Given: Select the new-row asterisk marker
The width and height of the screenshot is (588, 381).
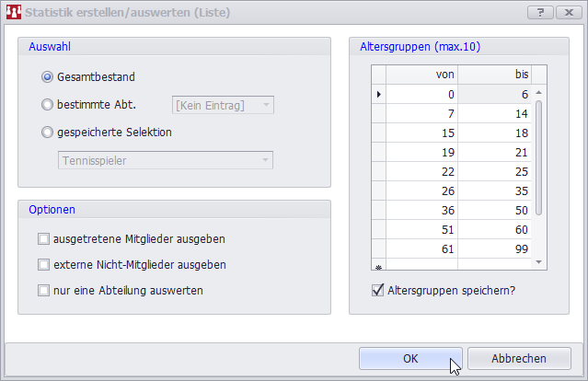Looking at the screenshot, I should pyautogui.click(x=378, y=267).
